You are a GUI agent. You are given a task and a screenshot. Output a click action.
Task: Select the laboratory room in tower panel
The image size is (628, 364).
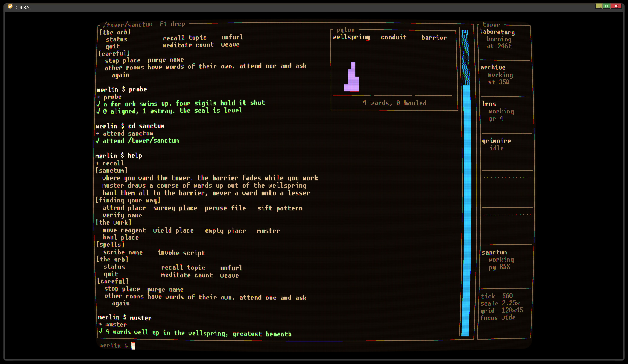[497, 32]
